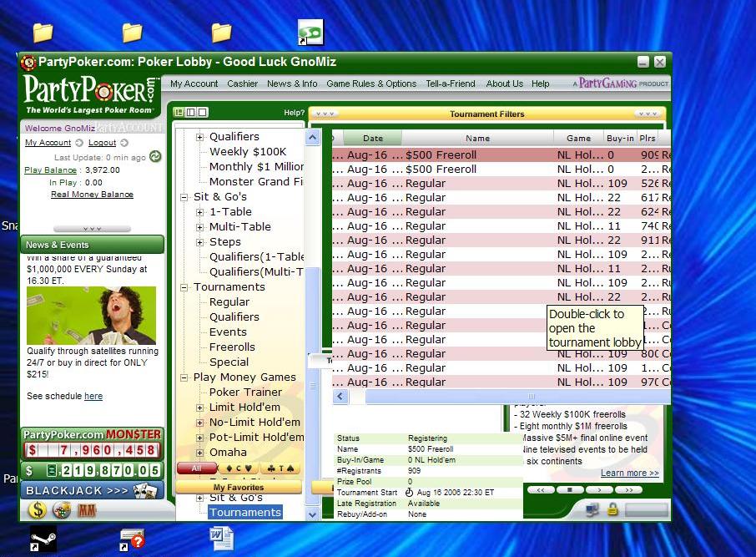Viewport: 756px width, 557px height.
Task: Select the first lobby layout view icon
Action: (179, 113)
